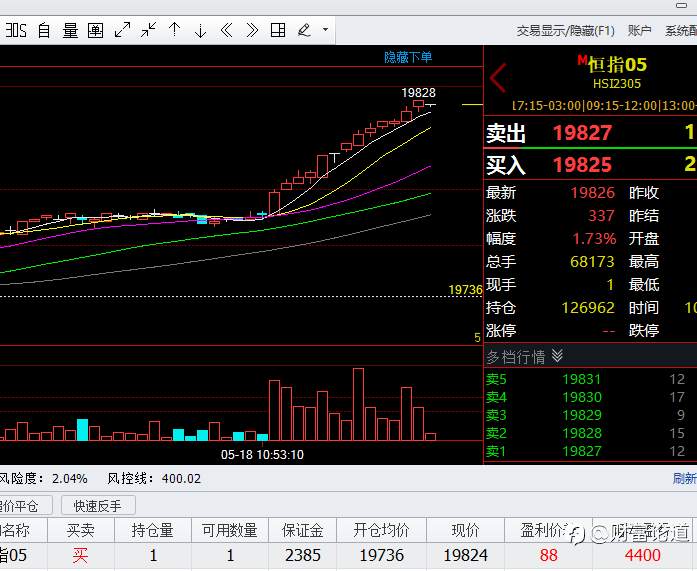Click the 隐藏下单 link

point(408,57)
